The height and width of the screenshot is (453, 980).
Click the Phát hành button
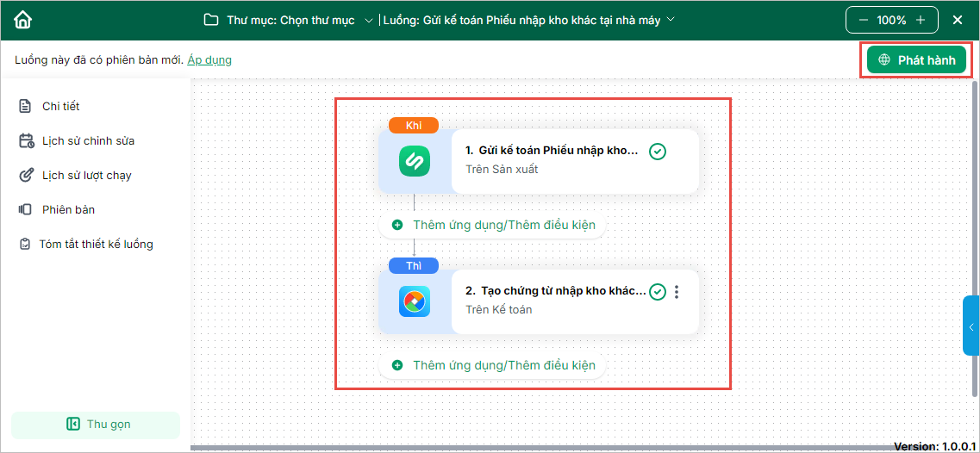pos(916,60)
